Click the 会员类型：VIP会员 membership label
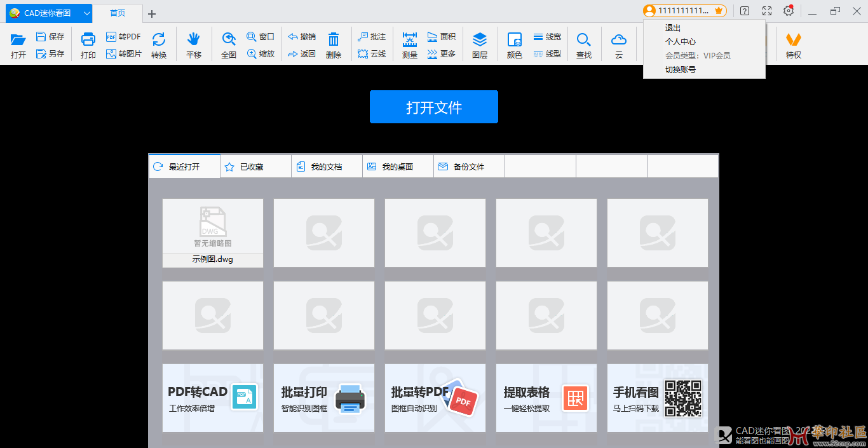The height and width of the screenshot is (448, 868). tap(698, 56)
